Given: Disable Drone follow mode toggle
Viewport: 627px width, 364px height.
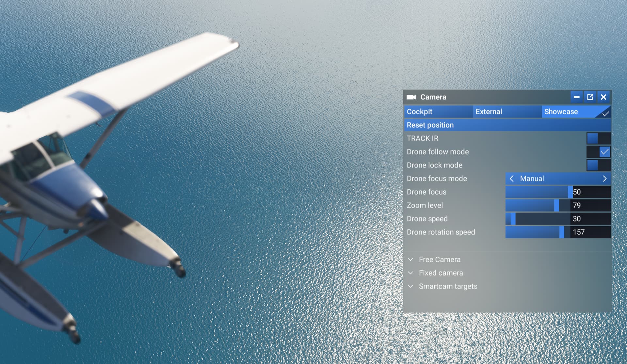Looking at the screenshot, I should point(598,152).
